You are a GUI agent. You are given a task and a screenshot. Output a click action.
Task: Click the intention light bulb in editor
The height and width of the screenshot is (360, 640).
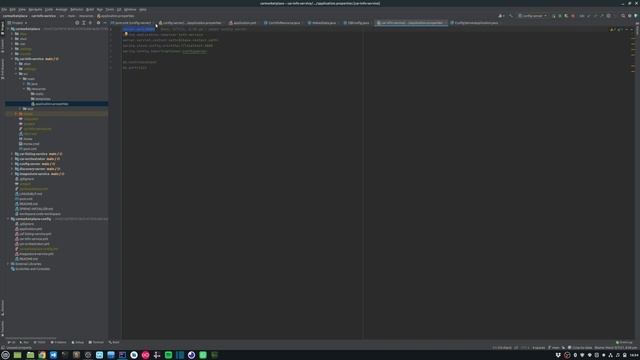coord(126,34)
